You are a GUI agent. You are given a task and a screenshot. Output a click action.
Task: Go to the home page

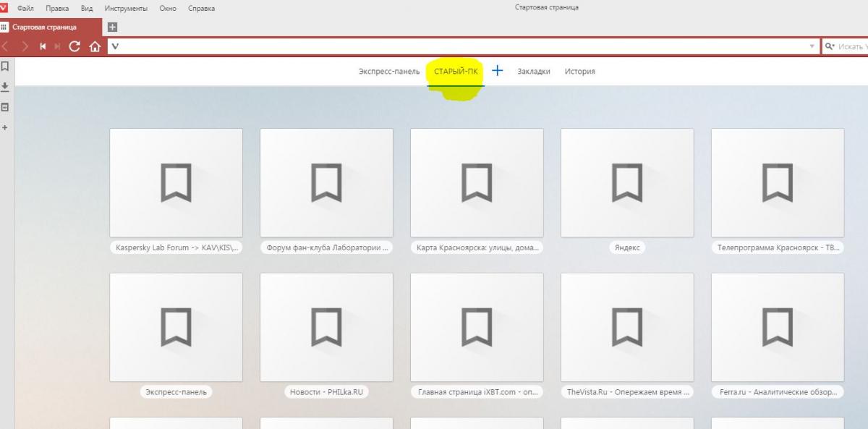tap(94, 46)
